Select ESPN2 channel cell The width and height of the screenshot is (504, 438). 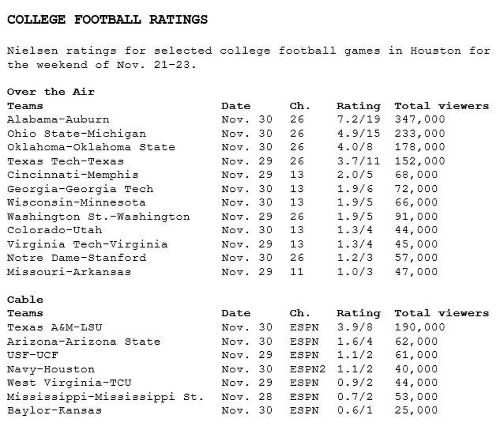tap(307, 369)
